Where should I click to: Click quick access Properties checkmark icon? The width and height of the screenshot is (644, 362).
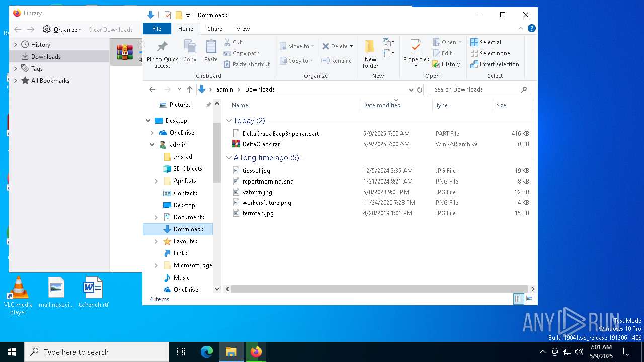[168, 15]
